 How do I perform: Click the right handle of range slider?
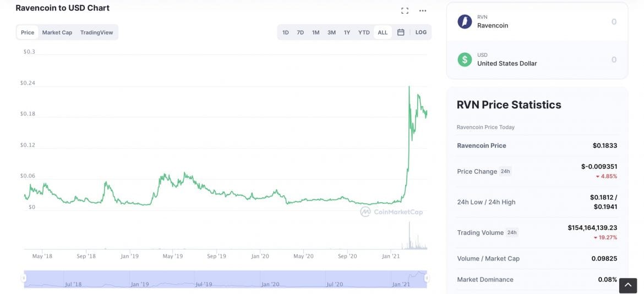pos(427,279)
